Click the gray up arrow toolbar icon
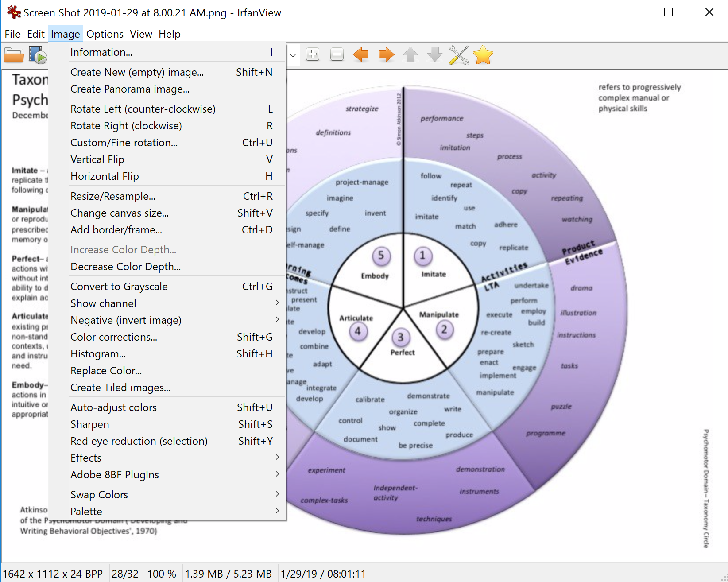Screen dimensions: 728x582 point(410,55)
